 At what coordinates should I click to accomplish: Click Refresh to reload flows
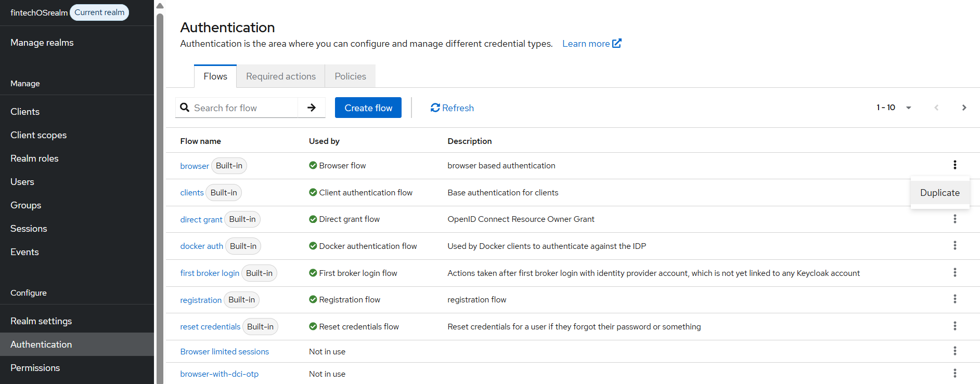(x=452, y=108)
